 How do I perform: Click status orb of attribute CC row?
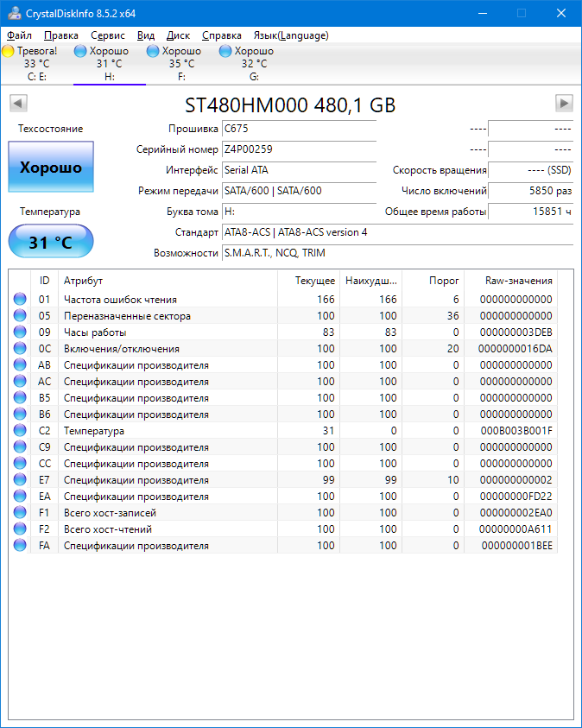click(20, 464)
